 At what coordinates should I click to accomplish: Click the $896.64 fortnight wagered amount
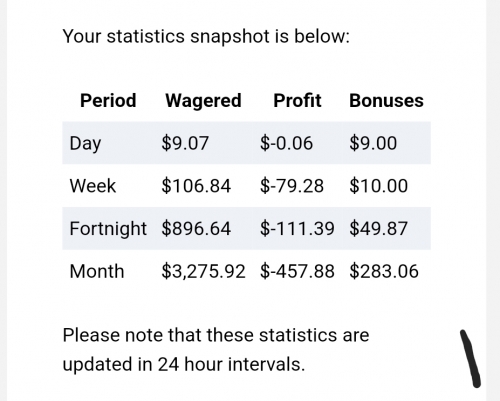pyautogui.click(x=196, y=228)
